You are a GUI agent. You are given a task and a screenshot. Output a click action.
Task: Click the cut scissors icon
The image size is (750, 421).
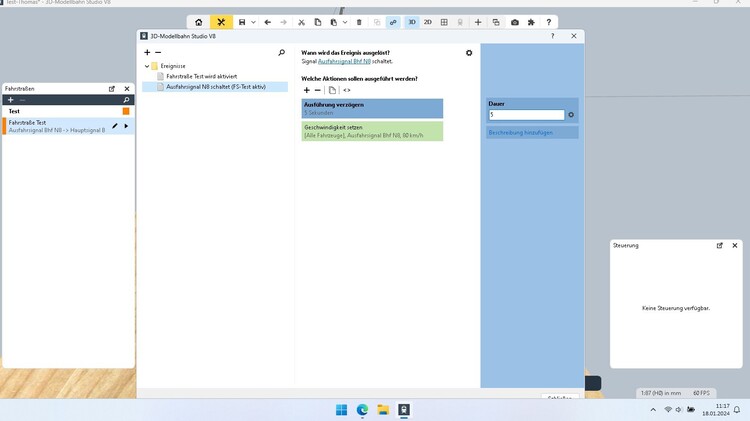(x=301, y=22)
